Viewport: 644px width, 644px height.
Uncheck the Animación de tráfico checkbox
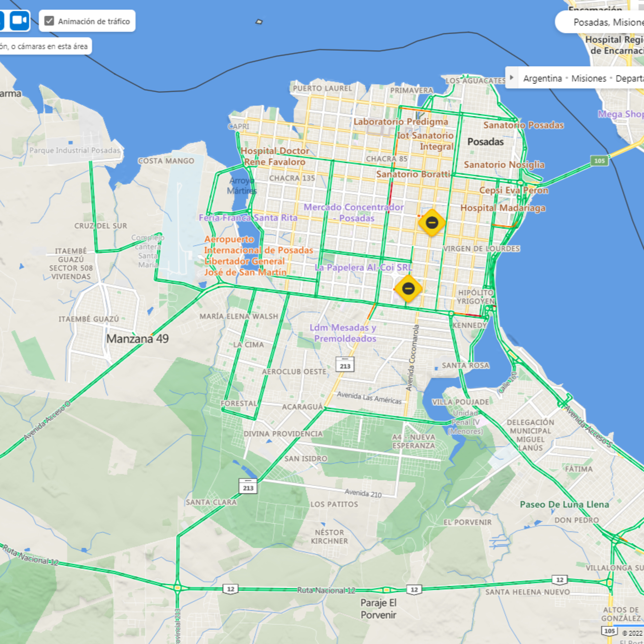[x=49, y=21]
